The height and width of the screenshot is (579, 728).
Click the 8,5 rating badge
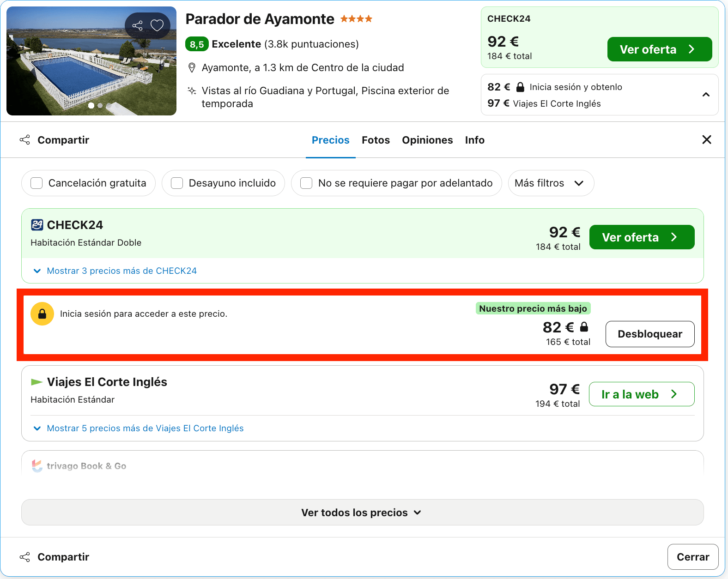point(197,44)
